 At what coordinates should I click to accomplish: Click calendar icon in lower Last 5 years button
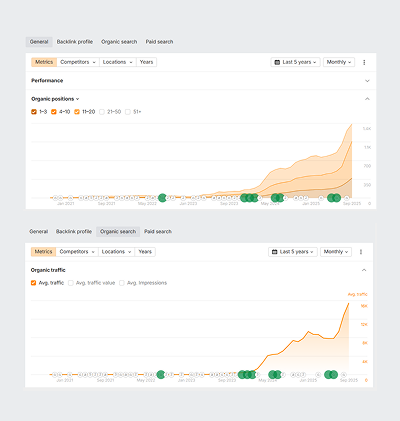click(275, 252)
